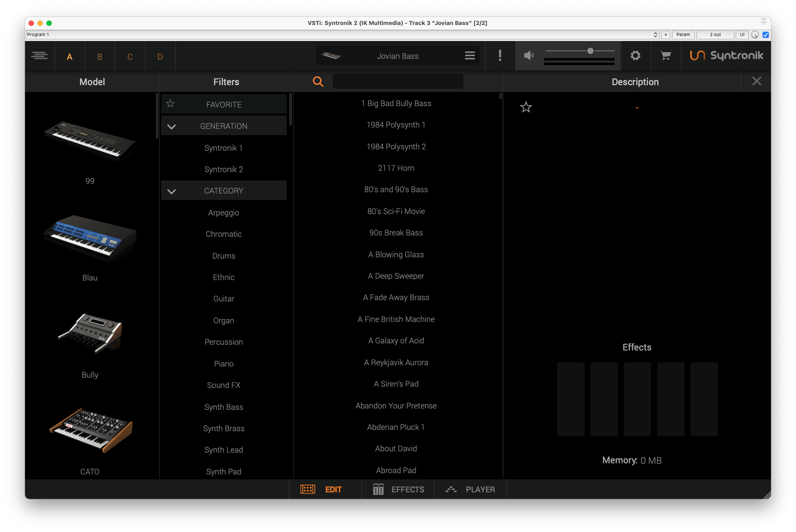Filter by Syntronik 2 generation
This screenshot has height=532, width=796.
pos(223,169)
